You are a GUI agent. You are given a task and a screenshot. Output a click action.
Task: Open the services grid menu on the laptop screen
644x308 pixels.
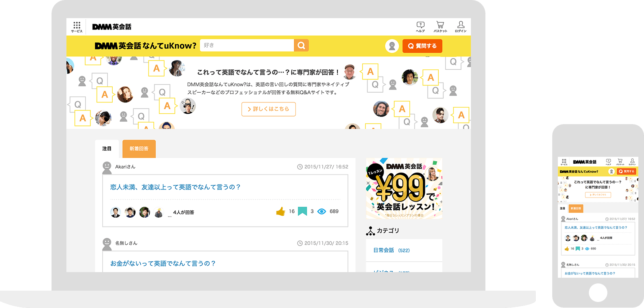point(77,27)
